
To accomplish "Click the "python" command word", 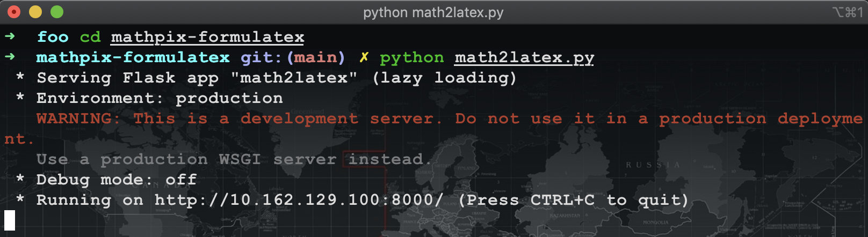I will coord(412,58).
